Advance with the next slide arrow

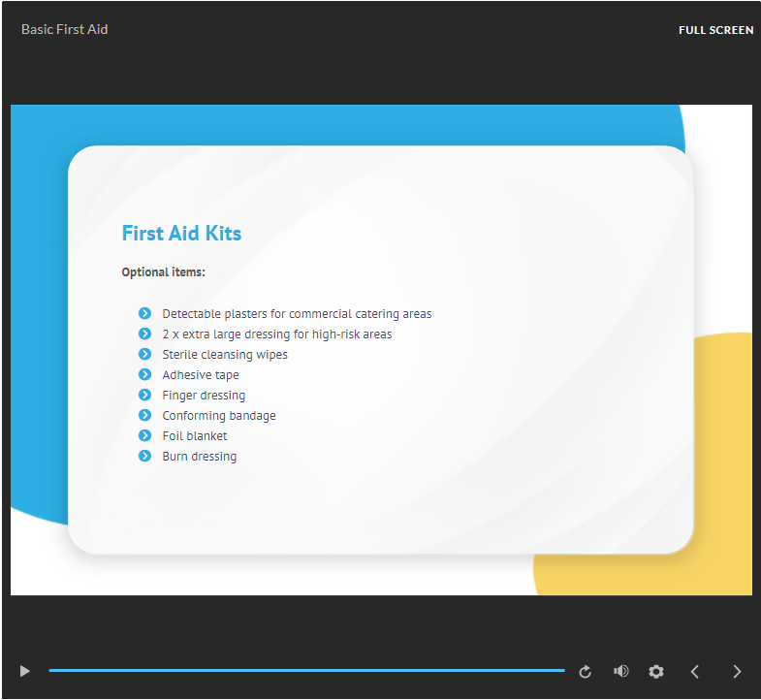[737, 671]
